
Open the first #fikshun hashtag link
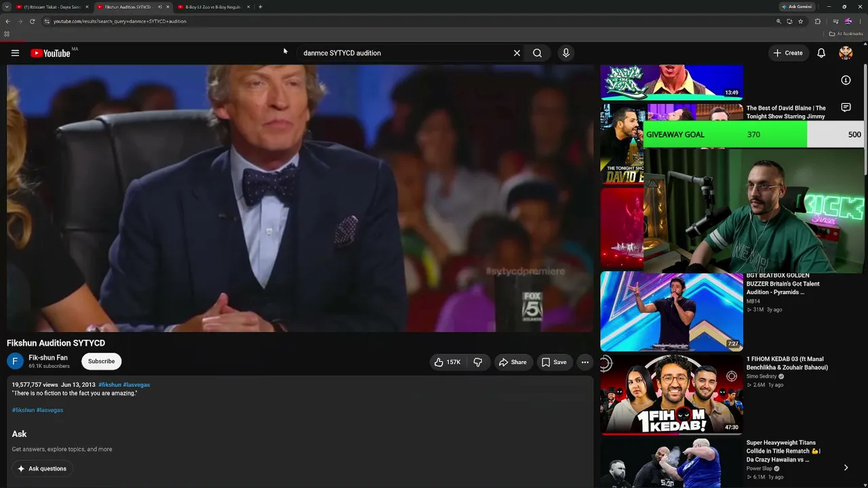click(110, 385)
